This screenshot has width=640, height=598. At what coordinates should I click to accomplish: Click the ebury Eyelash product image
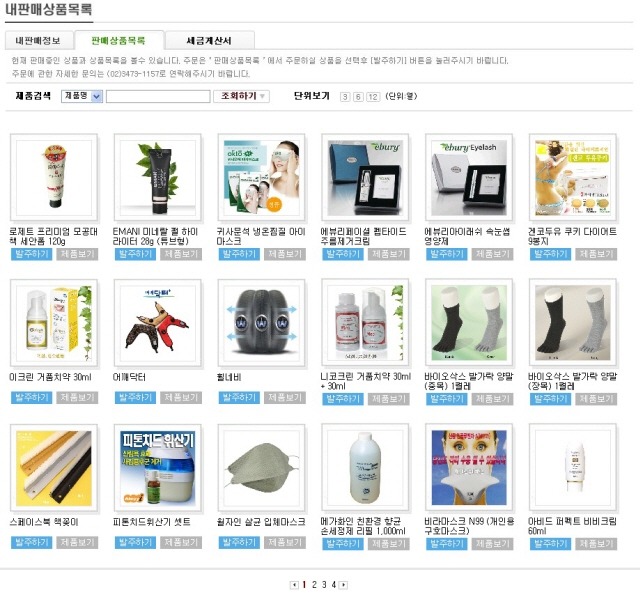[x=469, y=178]
